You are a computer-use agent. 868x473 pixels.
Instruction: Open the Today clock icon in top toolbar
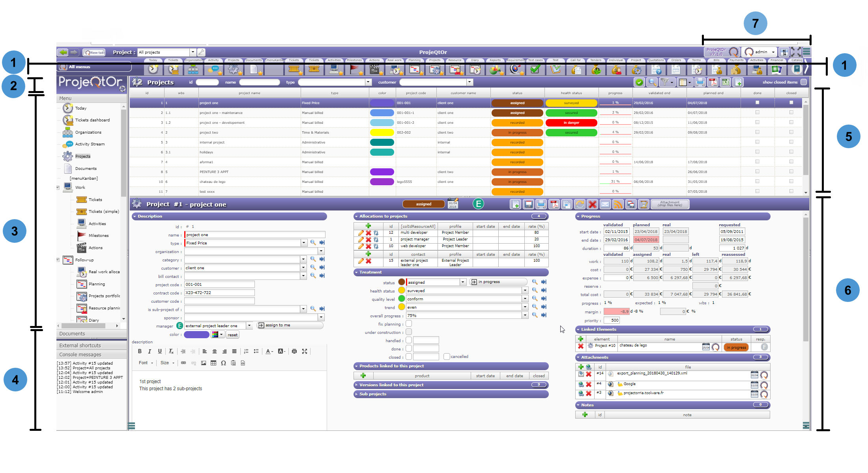coord(153,70)
